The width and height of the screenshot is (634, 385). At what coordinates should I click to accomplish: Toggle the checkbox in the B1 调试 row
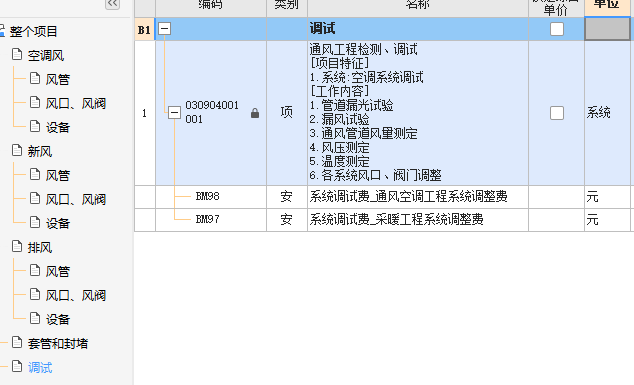[x=557, y=29]
